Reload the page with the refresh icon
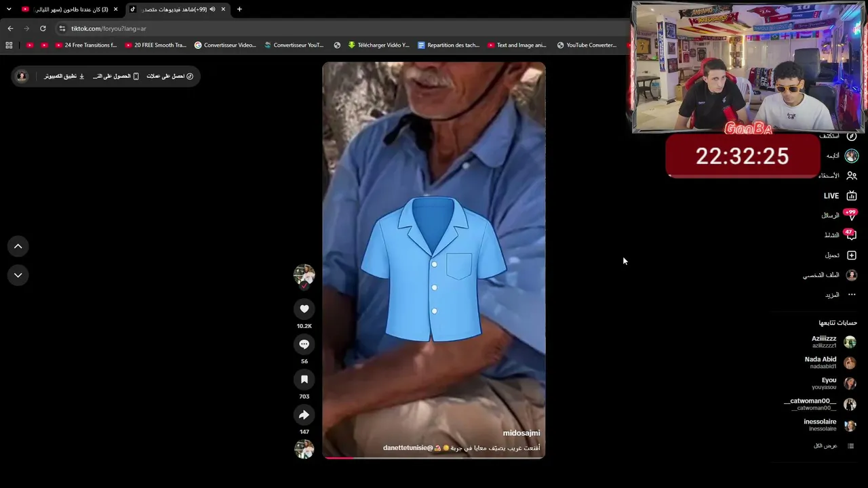868x488 pixels. (x=43, y=28)
